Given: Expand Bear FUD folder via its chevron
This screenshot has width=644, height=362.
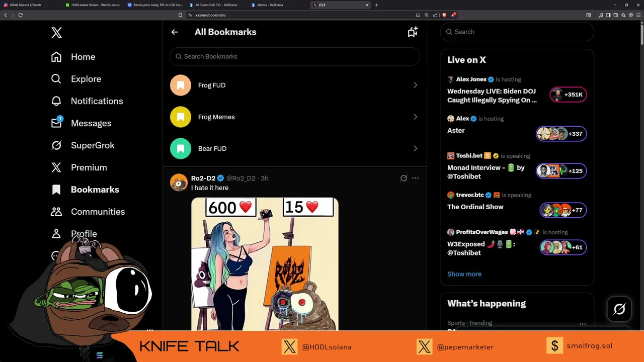Looking at the screenshot, I should click(x=415, y=148).
